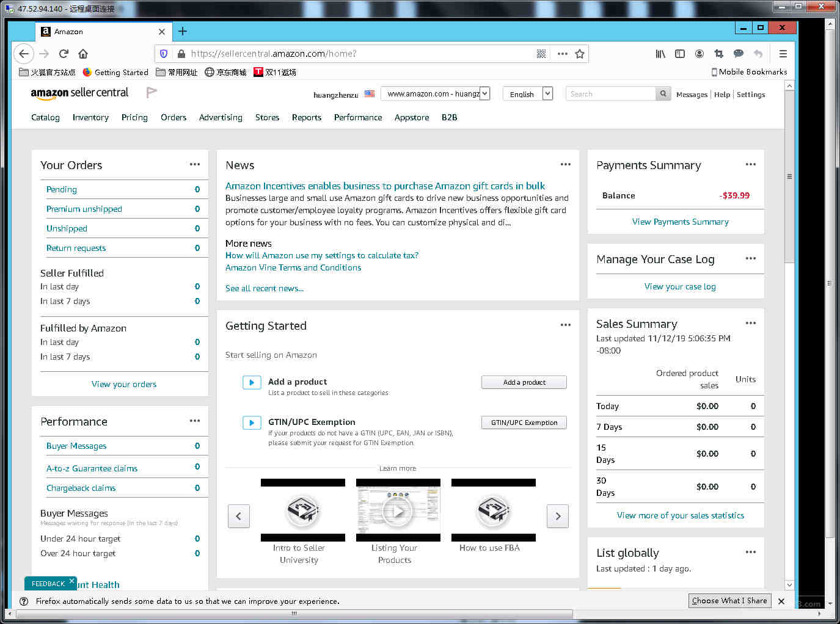Open the English language dropdown

[528, 94]
